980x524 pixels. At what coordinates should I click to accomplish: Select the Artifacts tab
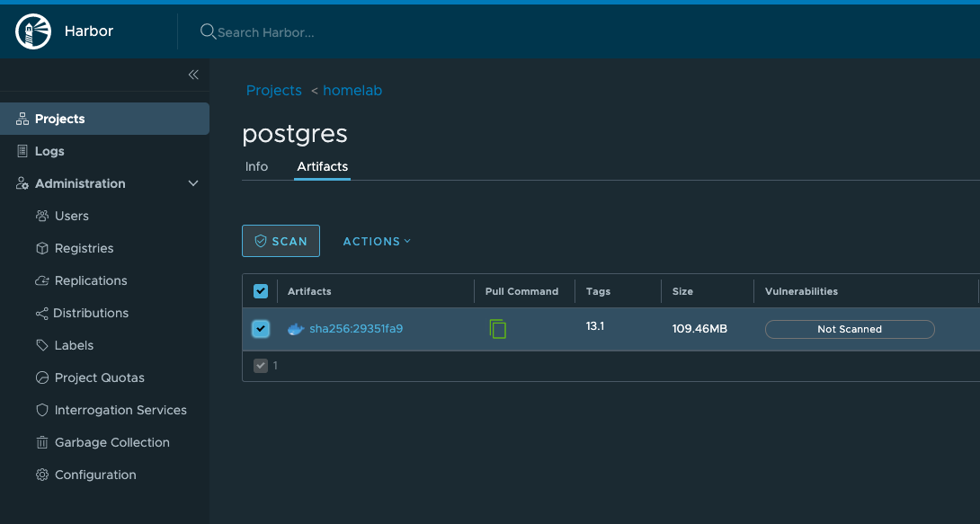(x=323, y=167)
